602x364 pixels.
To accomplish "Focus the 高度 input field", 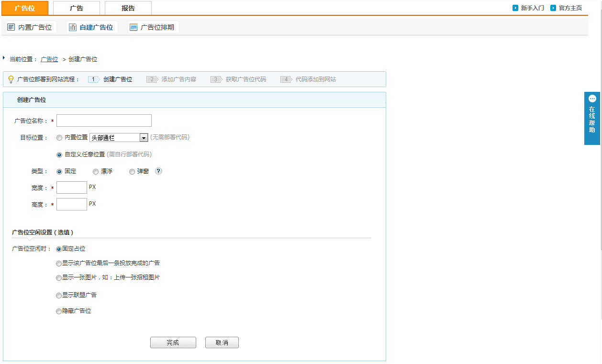I will point(72,204).
